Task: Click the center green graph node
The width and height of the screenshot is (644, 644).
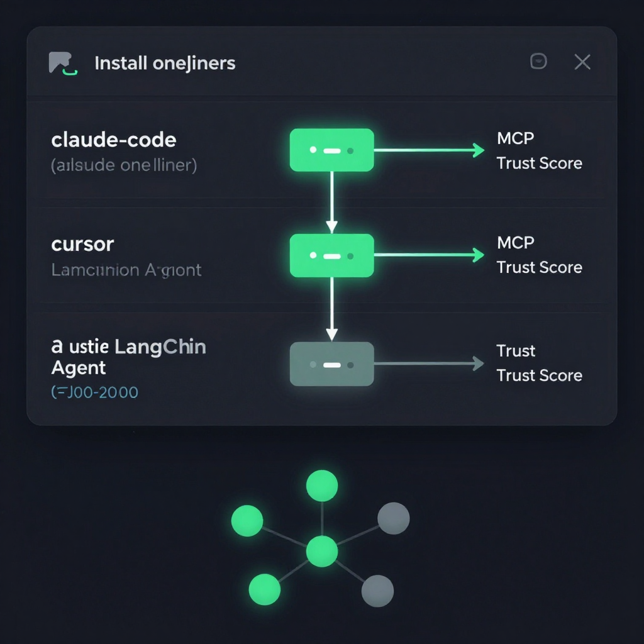Action: point(322,551)
